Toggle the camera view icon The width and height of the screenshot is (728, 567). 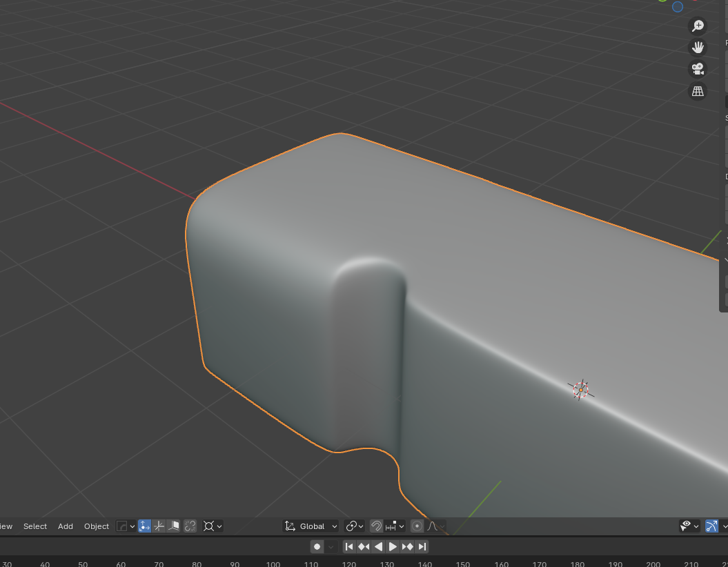click(x=698, y=69)
